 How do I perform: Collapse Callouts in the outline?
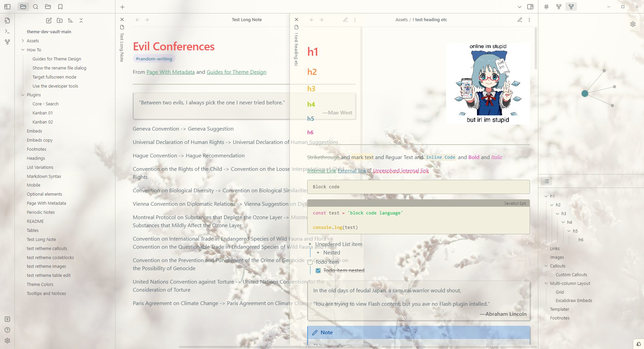coord(546,266)
